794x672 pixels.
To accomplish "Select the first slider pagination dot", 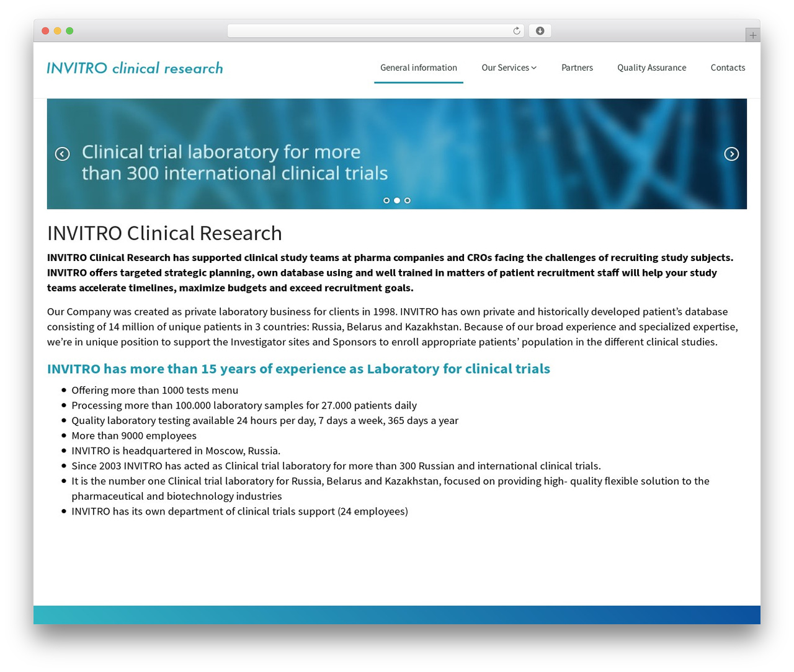I will [x=386, y=200].
